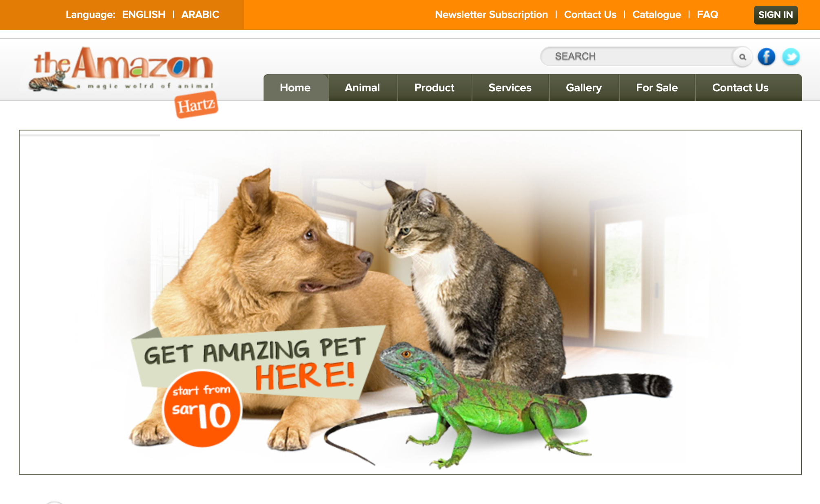Open Contact Us in main navigation
Image resolution: width=820 pixels, height=504 pixels.
740,88
